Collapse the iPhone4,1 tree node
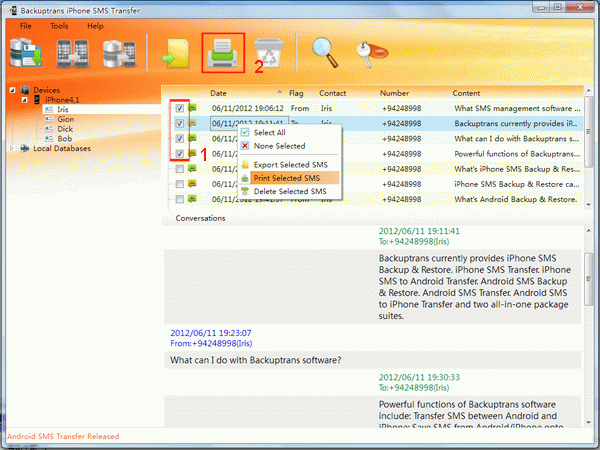The width and height of the screenshot is (600, 450). point(24,100)
